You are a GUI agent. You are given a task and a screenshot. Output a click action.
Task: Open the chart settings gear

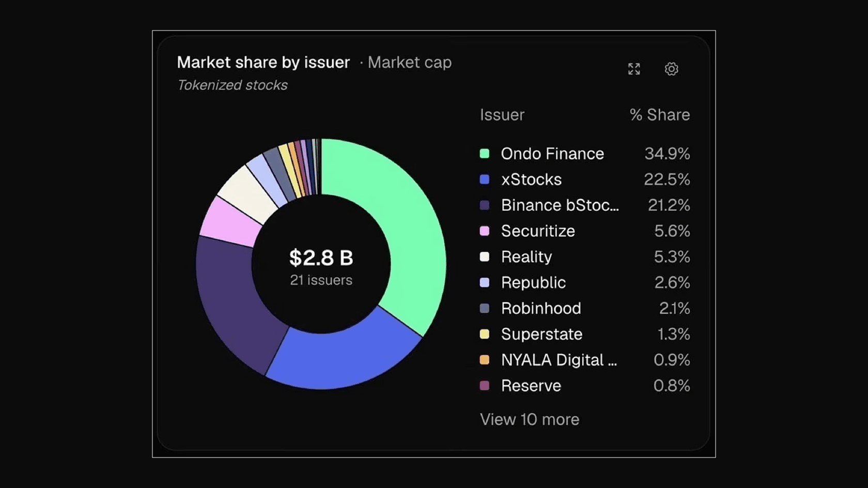point(671,69)
